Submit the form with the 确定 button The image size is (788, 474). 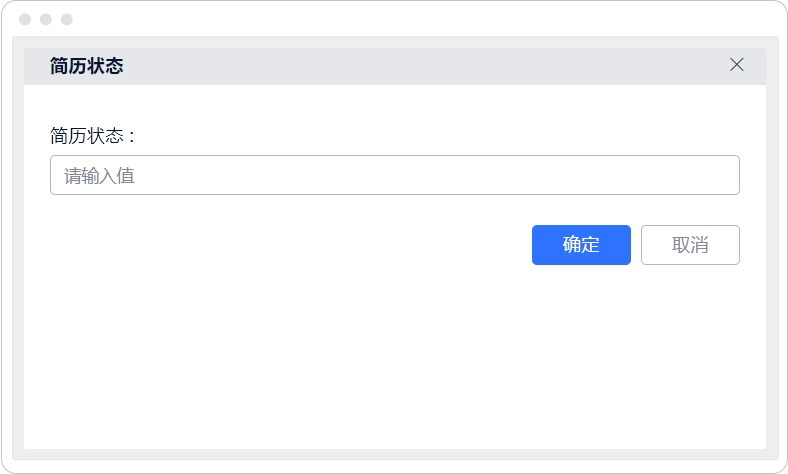(x=581, y=245)
